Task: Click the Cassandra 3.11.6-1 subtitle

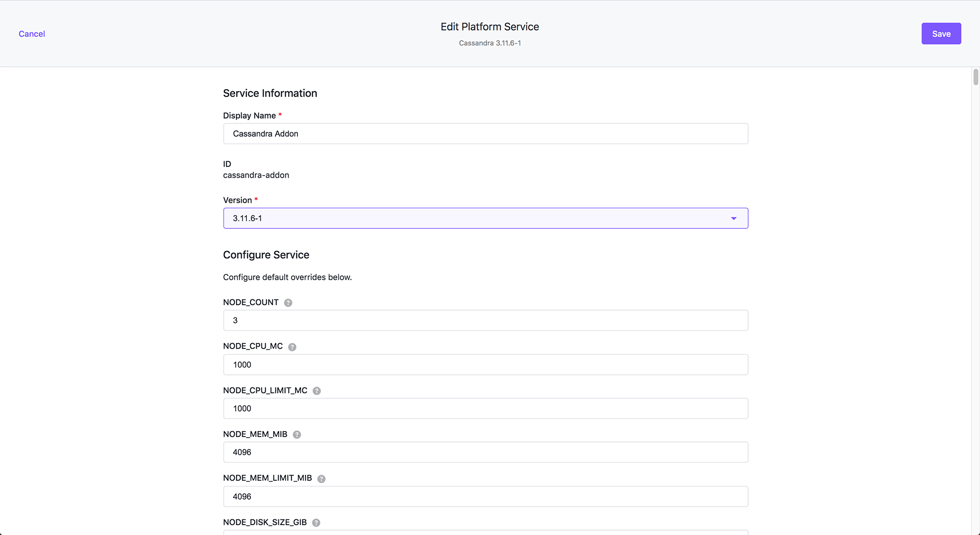Action: [x=490, y=43]
